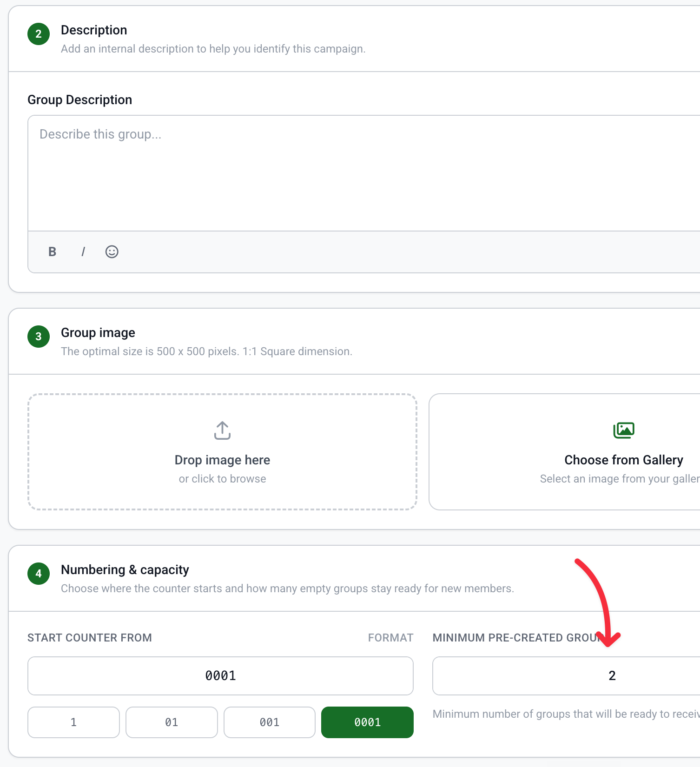Click the step 3 badge
700x767 pixels.
pos(39,337)
